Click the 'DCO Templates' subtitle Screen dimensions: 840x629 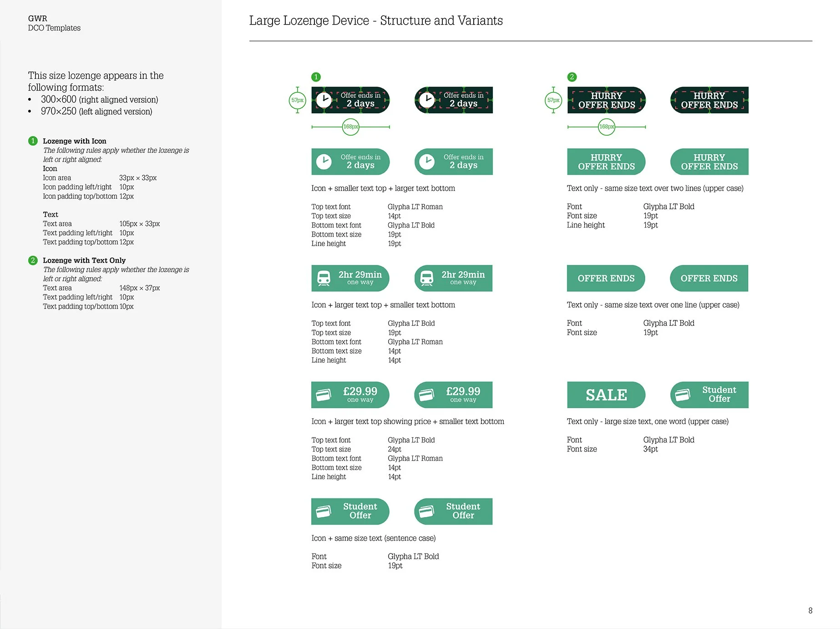coord(54,28)
